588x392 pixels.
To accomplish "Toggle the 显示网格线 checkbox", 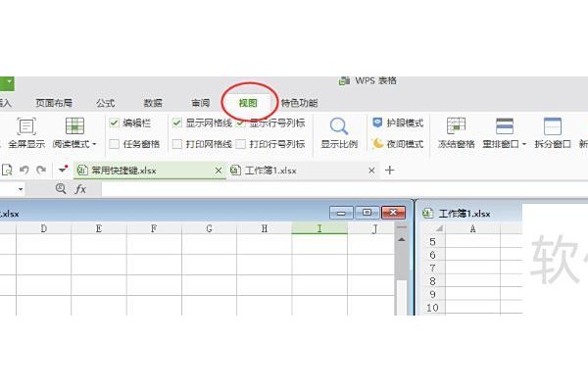I will (176, 122).
